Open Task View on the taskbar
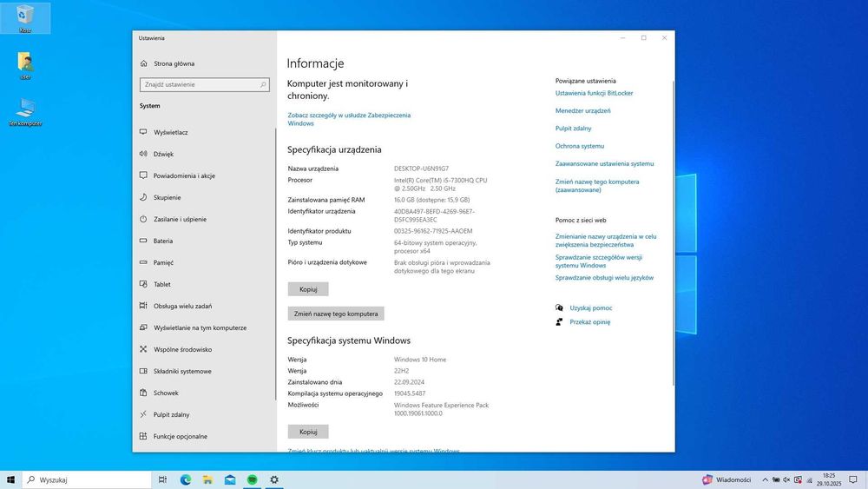Screen dimensions: 868x489 click(x=163, y=479)
